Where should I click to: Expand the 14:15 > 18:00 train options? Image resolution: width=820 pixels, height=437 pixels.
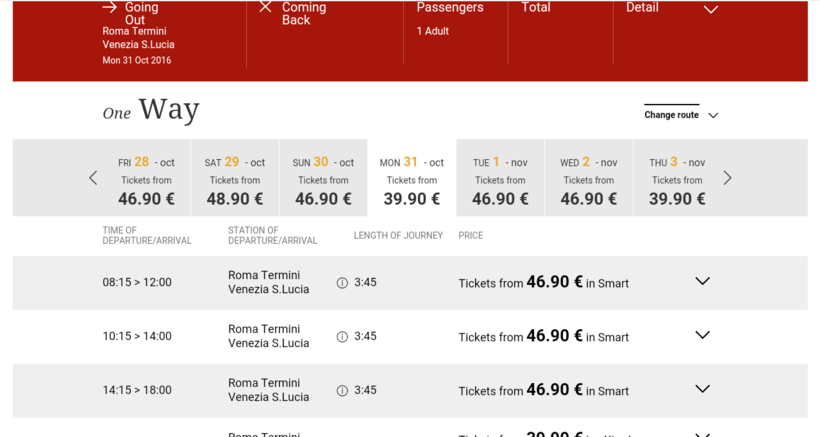(702, 389)
